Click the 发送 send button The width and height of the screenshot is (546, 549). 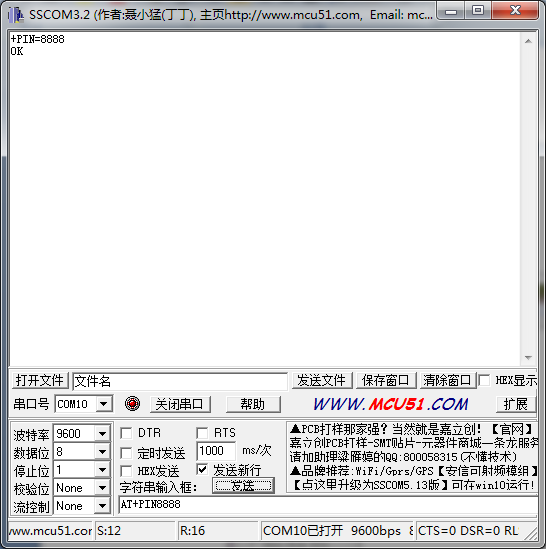[x=243, y=486]
